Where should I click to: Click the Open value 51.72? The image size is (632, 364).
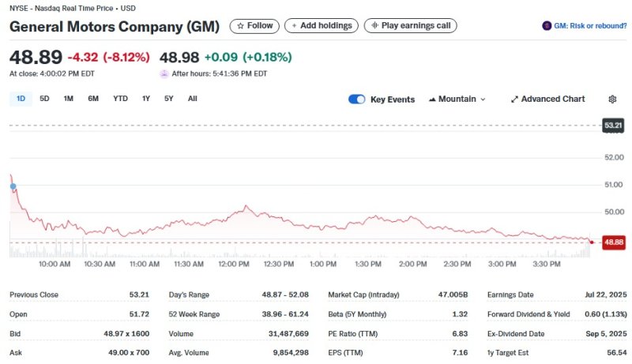click(139, 314)
